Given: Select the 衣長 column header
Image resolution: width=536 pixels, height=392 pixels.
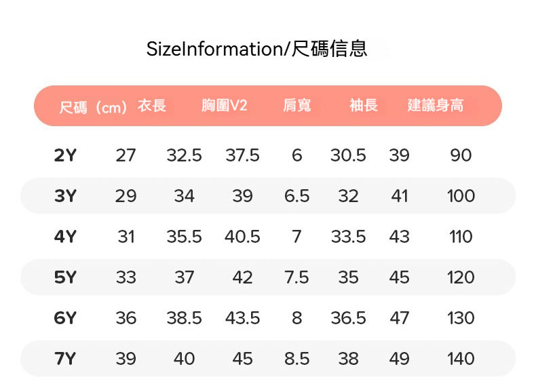Looking at the screenshot, I should pos(152,106).
